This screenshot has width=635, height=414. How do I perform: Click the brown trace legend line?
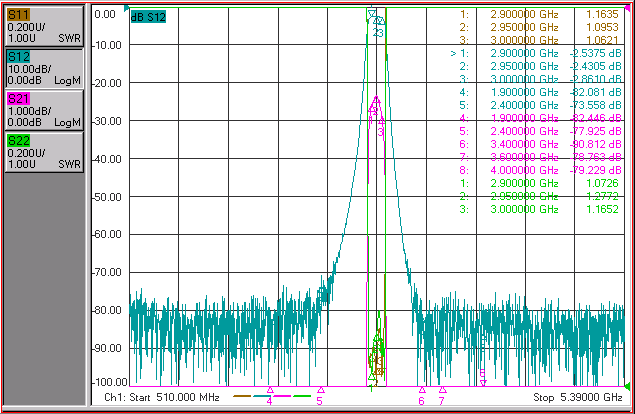[242, 396]
